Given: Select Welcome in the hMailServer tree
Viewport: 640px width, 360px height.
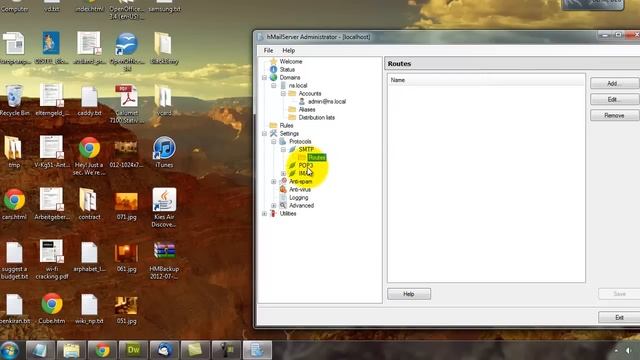Looking at the screenshot, I should click(291, 62).
